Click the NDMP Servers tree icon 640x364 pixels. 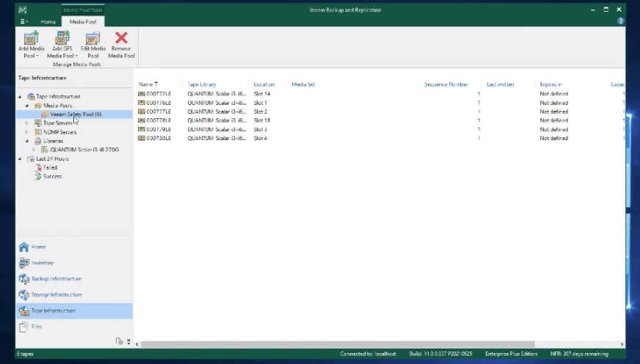pyautogui.click(x=38, y=132)
